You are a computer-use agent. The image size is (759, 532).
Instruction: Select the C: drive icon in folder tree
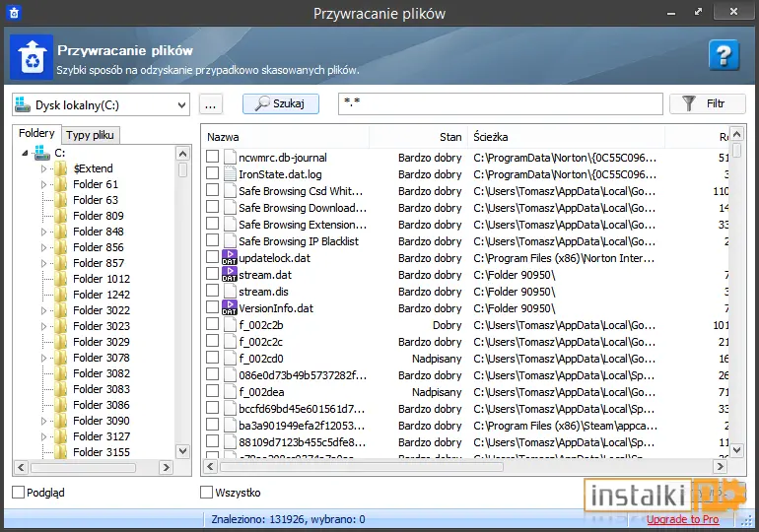point(42,153)
